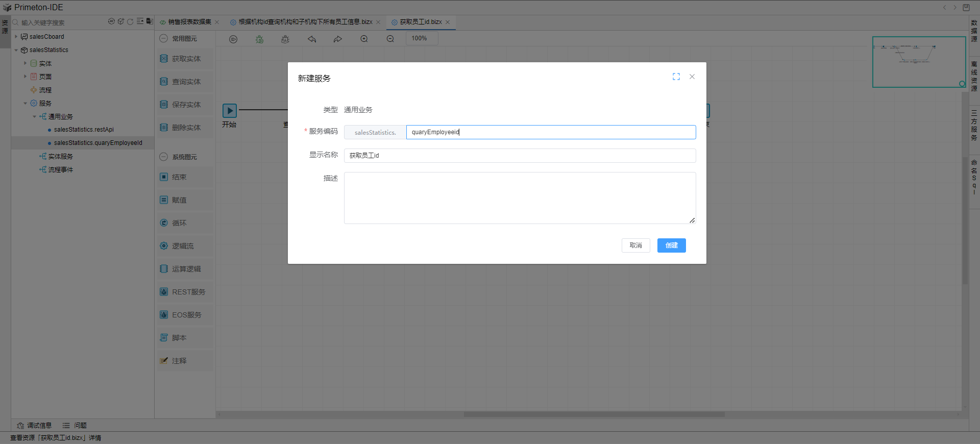This screenshot has width=980, height=444.
Task: Expand the 实体 folder in tree
Action: (x=25, y=63)
